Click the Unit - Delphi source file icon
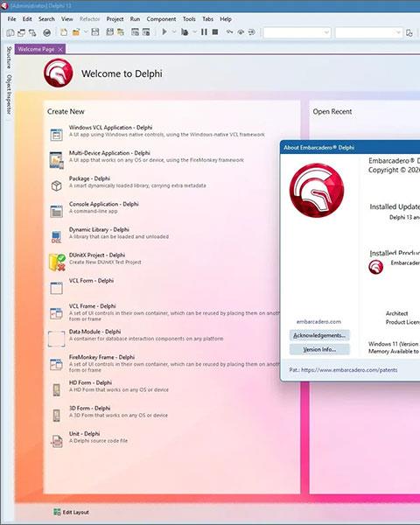The image size is (420, 525). click(57, 441)
